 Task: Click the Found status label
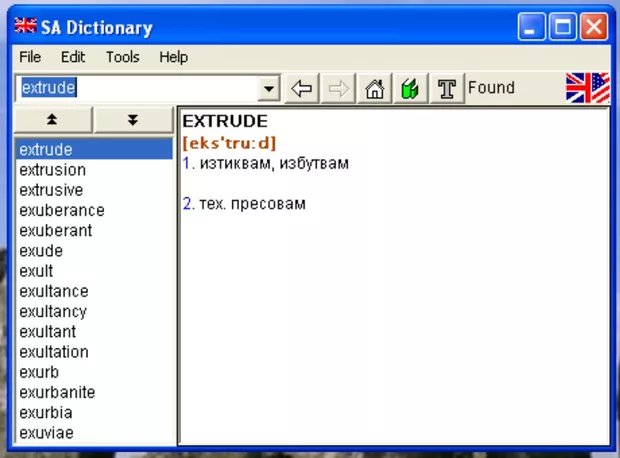click(491, 87)
